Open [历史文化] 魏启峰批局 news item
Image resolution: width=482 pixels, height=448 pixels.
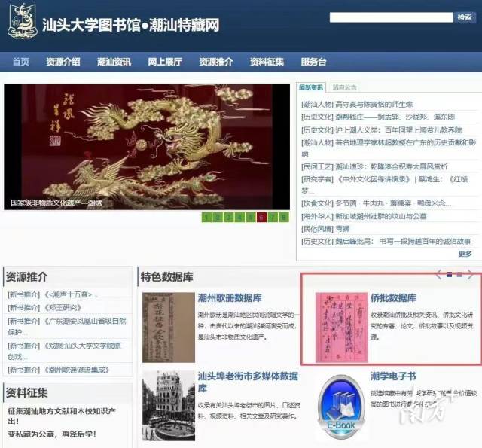386,242
